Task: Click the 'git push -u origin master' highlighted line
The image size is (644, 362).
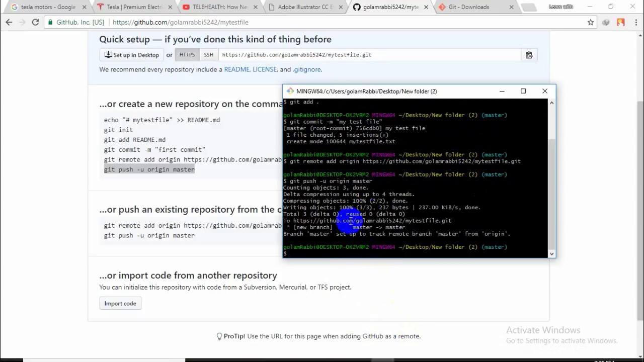Action: (x=149, y=169)
